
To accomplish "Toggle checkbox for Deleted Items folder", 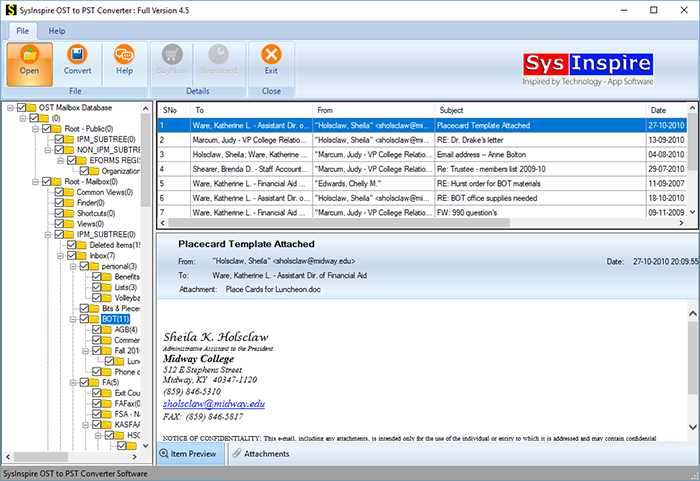I will pyautogui.click(x=71, y=245).
